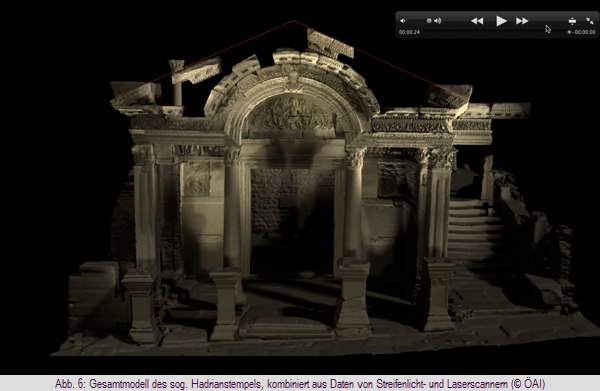Set volume to minimum via small speaker icon
This screenshot has width=600, height=391.
coord(403,21)
